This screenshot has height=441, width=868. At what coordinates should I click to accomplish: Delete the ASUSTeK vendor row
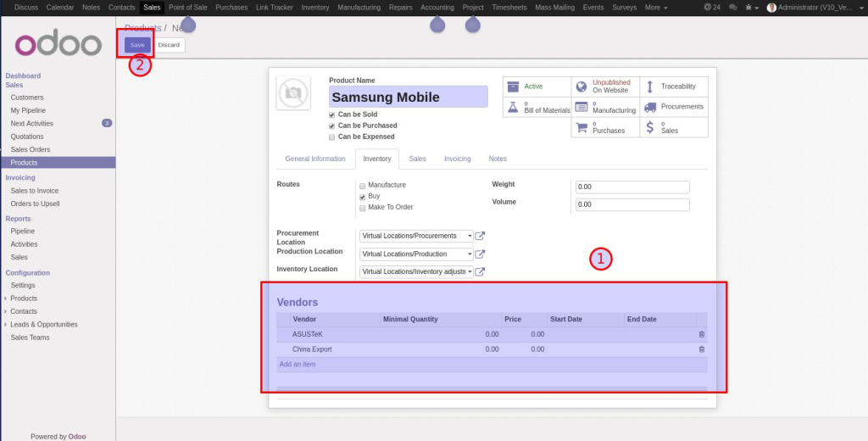[x=701, y=334]
